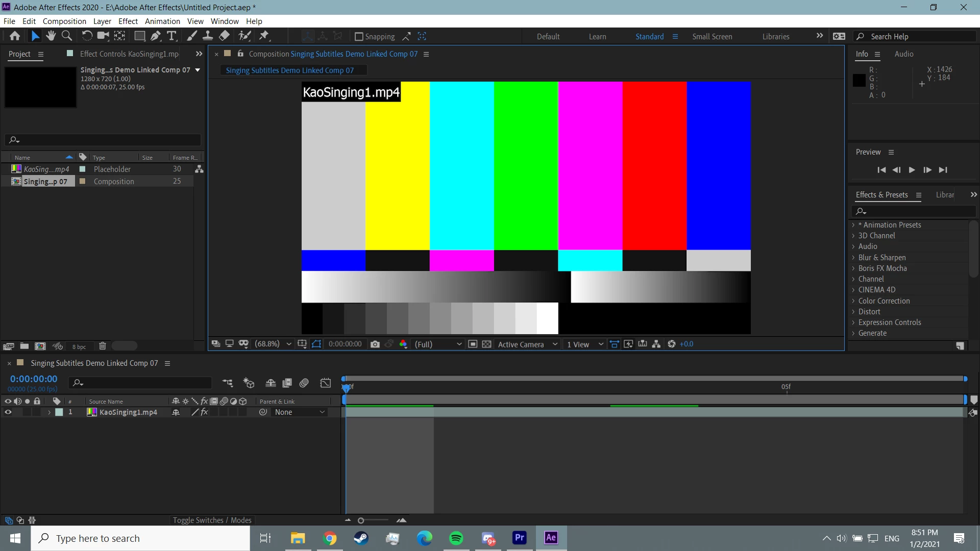Viewport: 980px width, 551px height.
Task: Select the Hand tool
Action: 51,36
